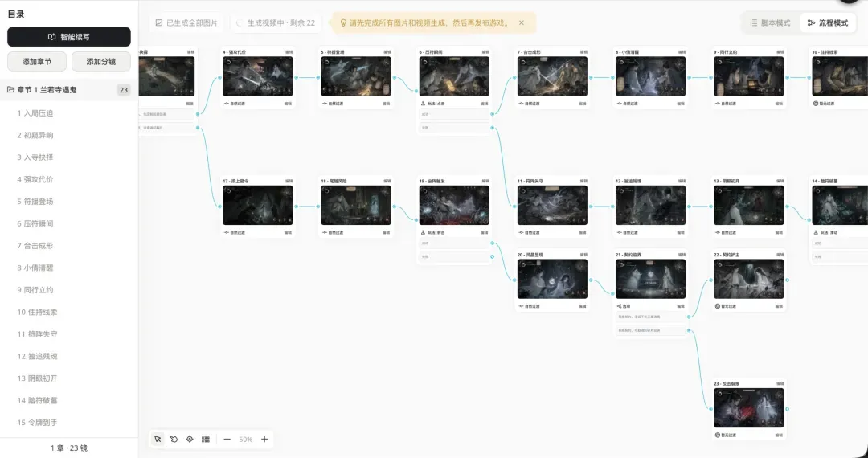The width and height of the screenshot is (868, 458).
Task: Open the thumbnail of card 23
Action: (748, 407)
